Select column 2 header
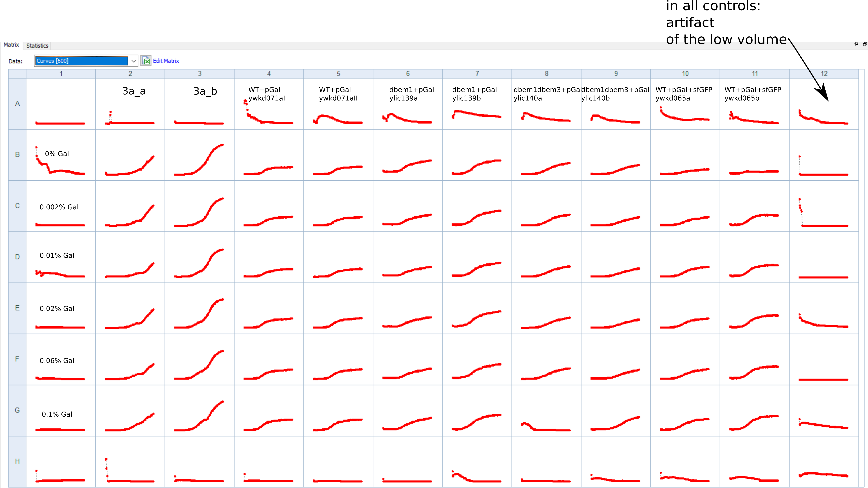Viewport: 868px width, 488px height. click(130, 73)
